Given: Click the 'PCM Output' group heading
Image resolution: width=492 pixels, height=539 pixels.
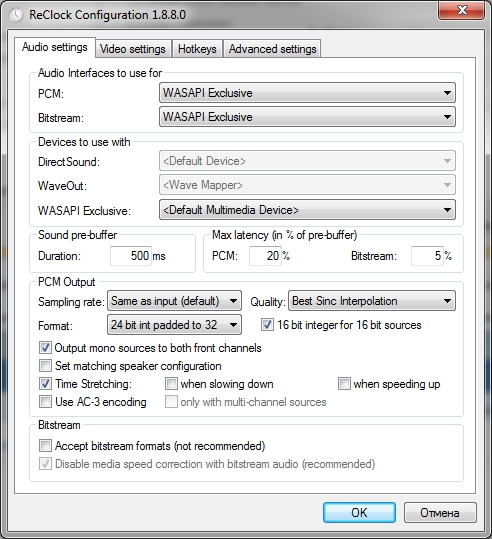Looking at the screenshot, I should click(66, 282).
